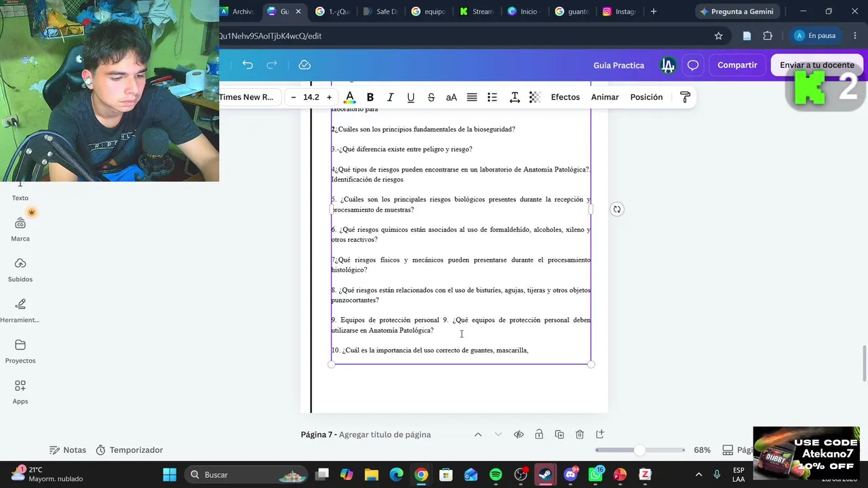Adjust the zoom slider handle

639,450
